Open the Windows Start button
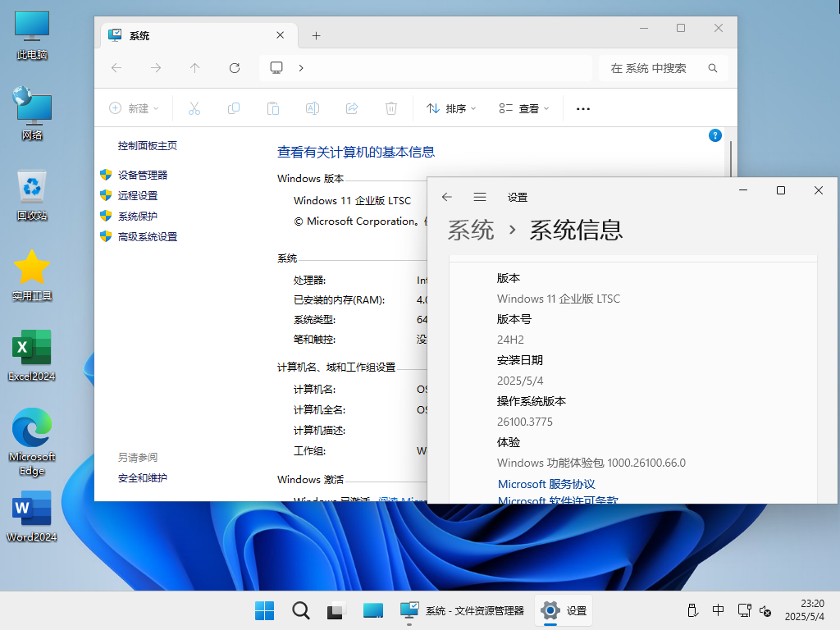 pyautogui.click(x=264, y=610)
